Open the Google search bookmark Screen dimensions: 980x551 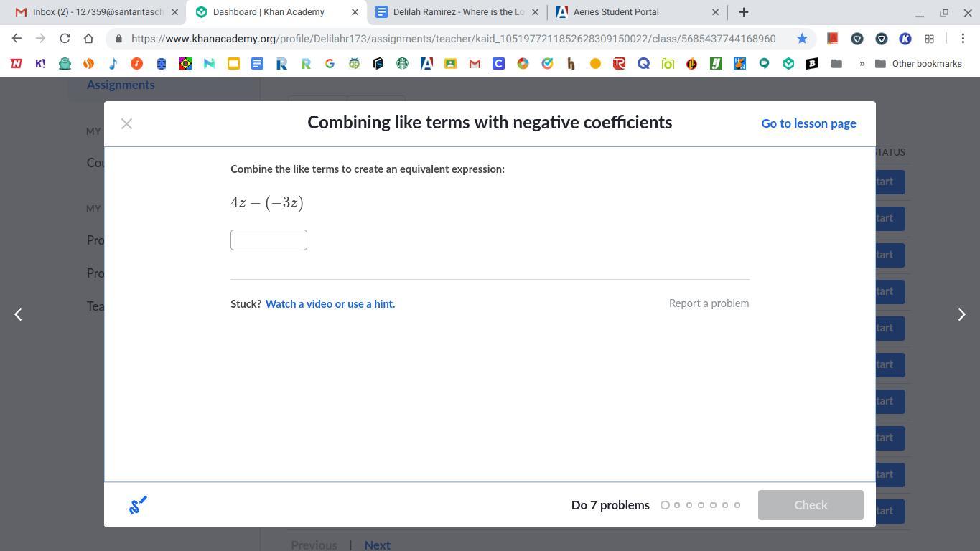tap(330, 64)
